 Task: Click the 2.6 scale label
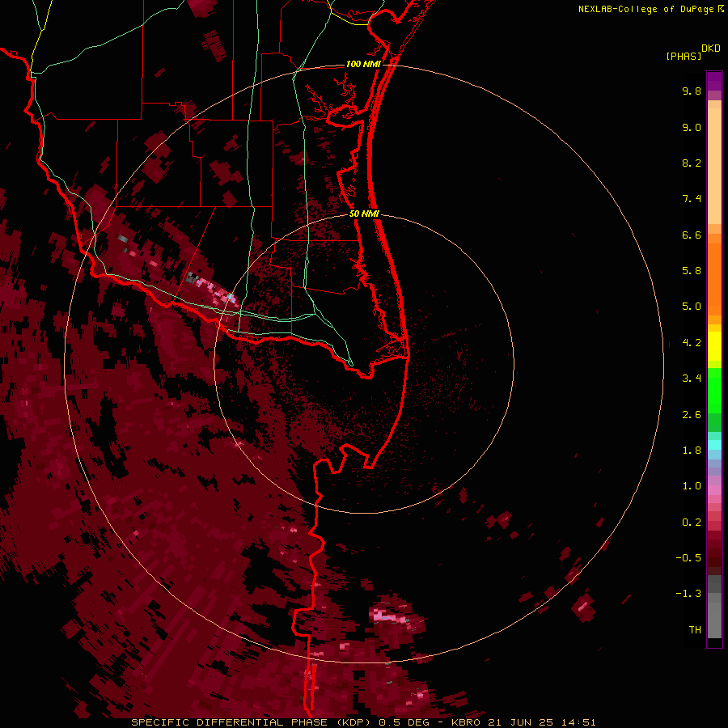click(692, 415)
